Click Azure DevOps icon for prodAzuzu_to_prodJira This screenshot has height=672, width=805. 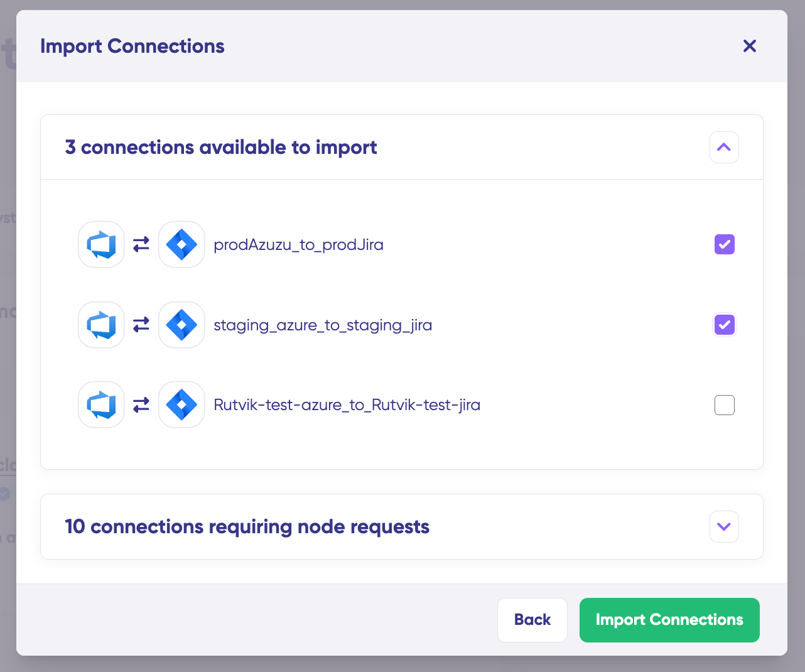coord(101,244)
